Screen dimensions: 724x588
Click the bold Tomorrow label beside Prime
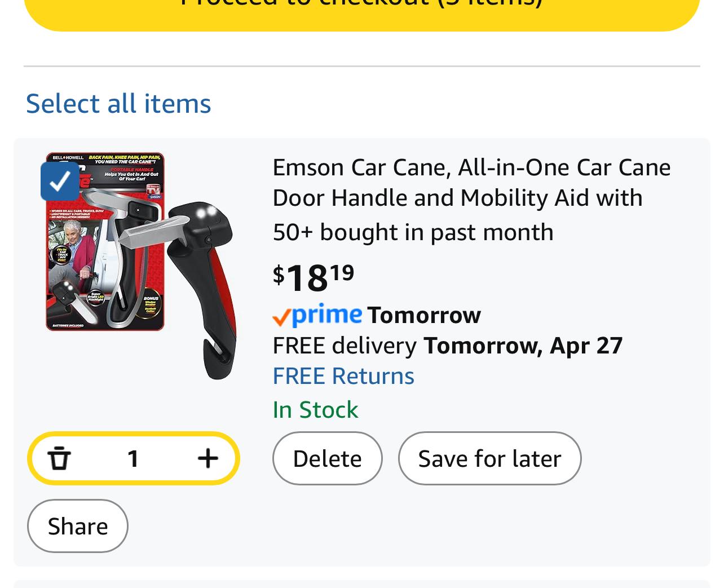click(x=424, y=315)
